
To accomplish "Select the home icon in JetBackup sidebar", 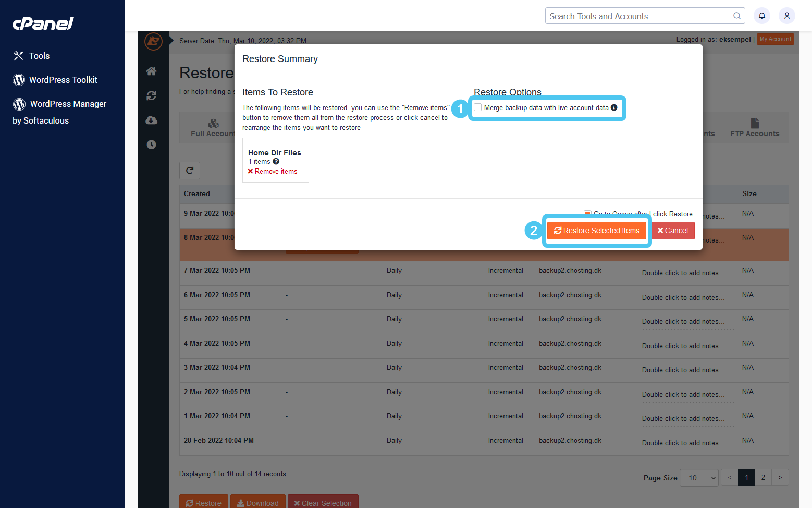I will click(x=152, y=71).
